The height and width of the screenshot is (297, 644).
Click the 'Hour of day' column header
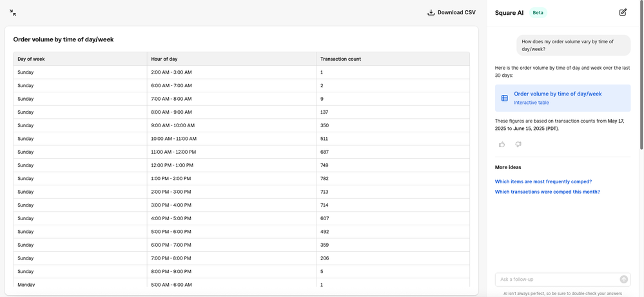(x=164, y=59)
